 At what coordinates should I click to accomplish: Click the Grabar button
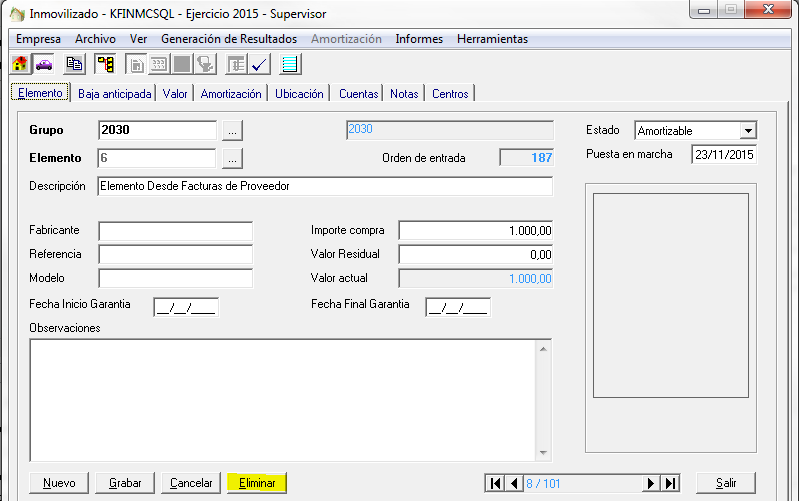pyautogui.click(x=125, y=483)
